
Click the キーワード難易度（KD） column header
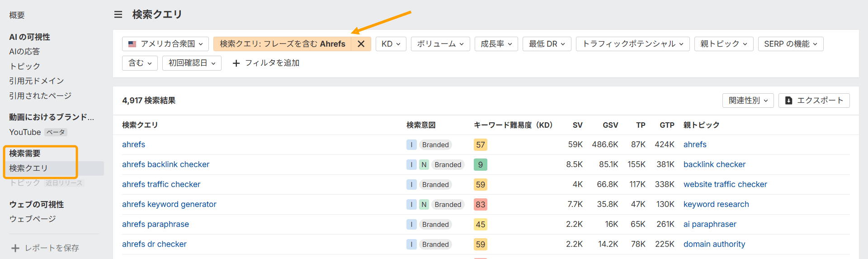pyautogui.click(x=513, y=125)
